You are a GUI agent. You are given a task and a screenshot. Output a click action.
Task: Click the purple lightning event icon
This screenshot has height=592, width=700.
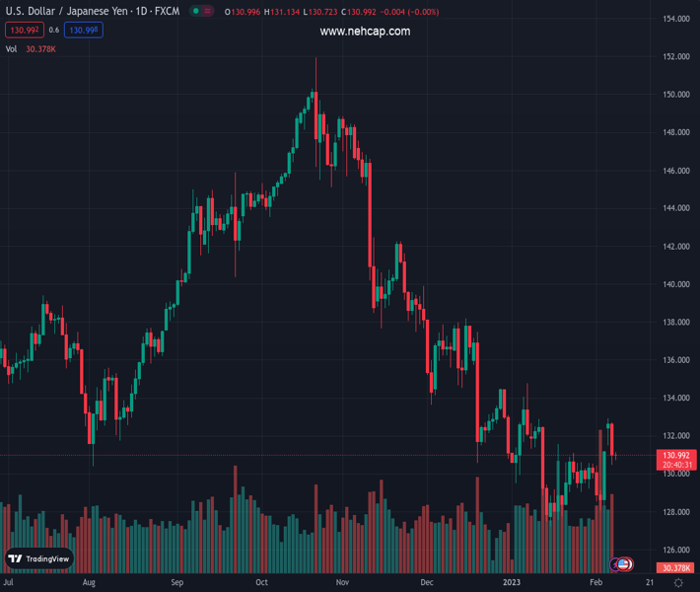click(615, 564)
